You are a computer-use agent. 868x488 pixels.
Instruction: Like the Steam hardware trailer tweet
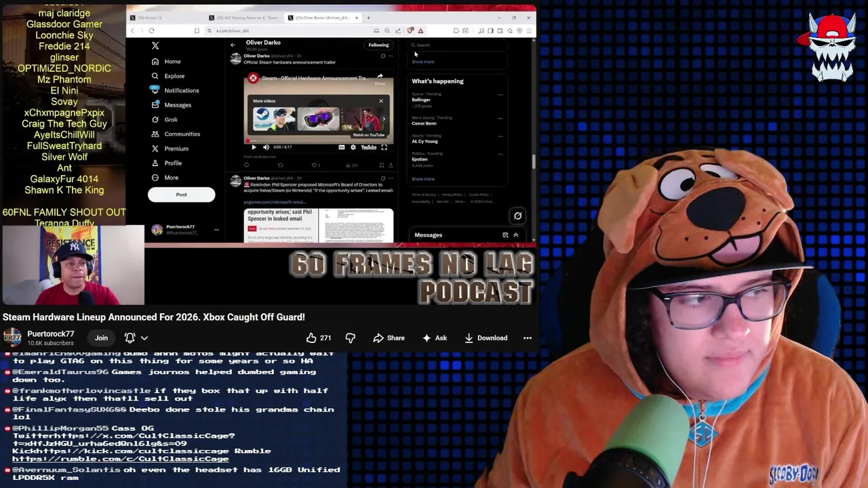[x=315, y=165]
